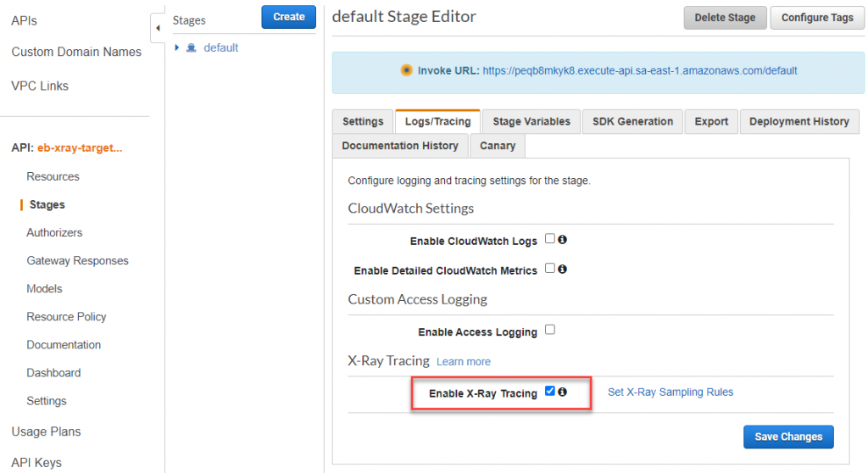The height and width of the screenshot is (473, 868).
Task: Uncheck the Enable X-Ray Tracing checkbox
Action: [x=550, y=392]
